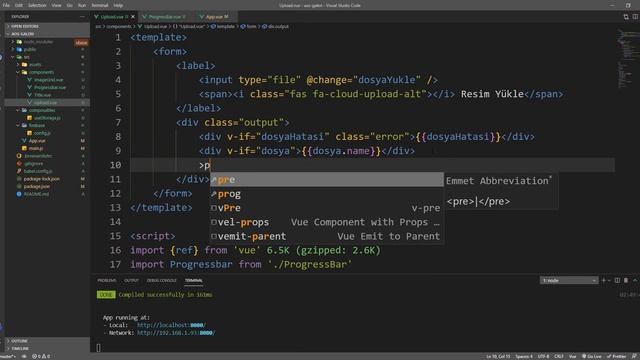The height and width of the screenshot is (360, 640).
Task: Switch to the Debug Console tab
Action: [x=162, y=280]
